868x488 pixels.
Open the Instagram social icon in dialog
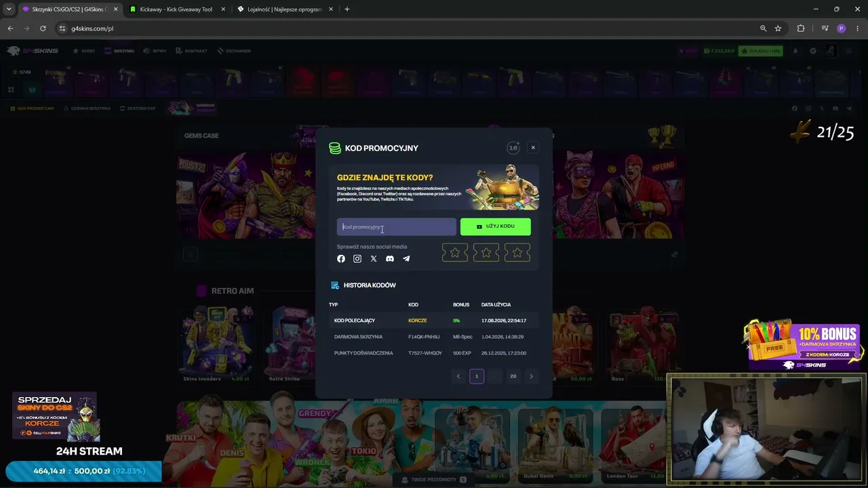point(357,259)
